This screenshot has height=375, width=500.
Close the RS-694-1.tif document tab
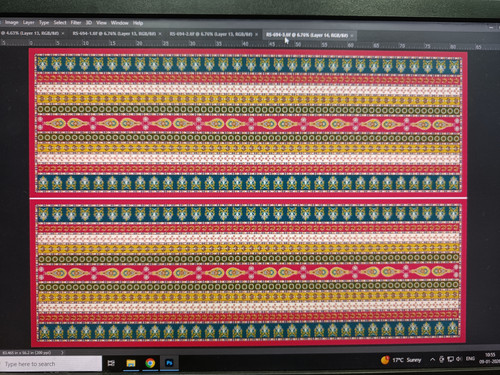pyautogui.click(x=160, y=34)
